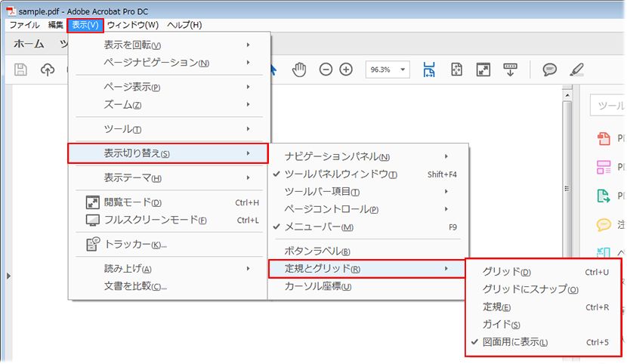The height and width of the screenshot is (364, 627).
Task: Add a comment with speech bubble icon
Action: 549,69
